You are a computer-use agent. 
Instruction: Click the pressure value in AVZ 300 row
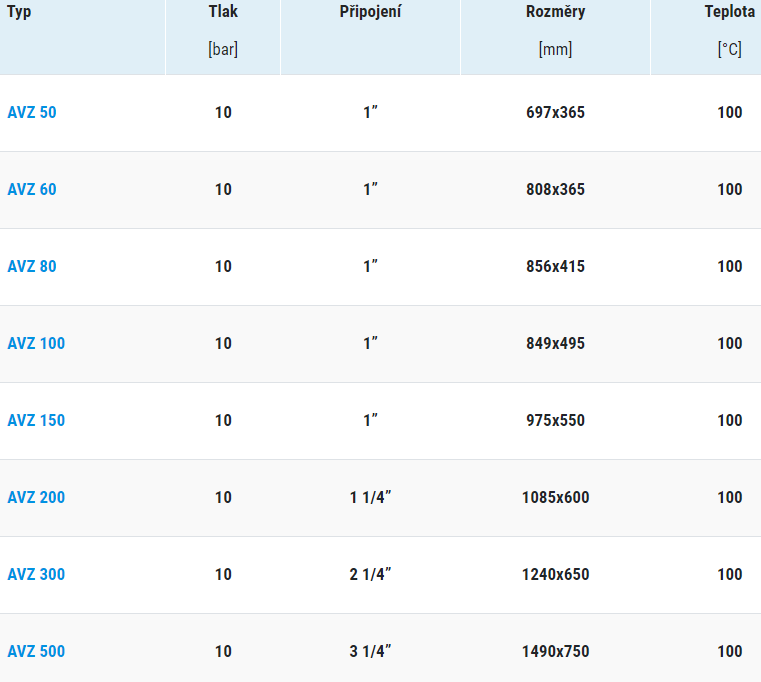point(223,575)
